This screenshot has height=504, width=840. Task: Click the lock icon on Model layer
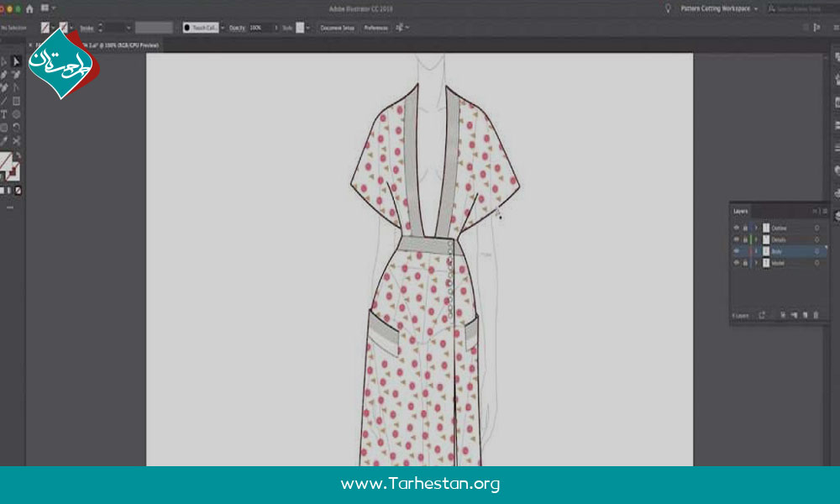pos(745,263)
